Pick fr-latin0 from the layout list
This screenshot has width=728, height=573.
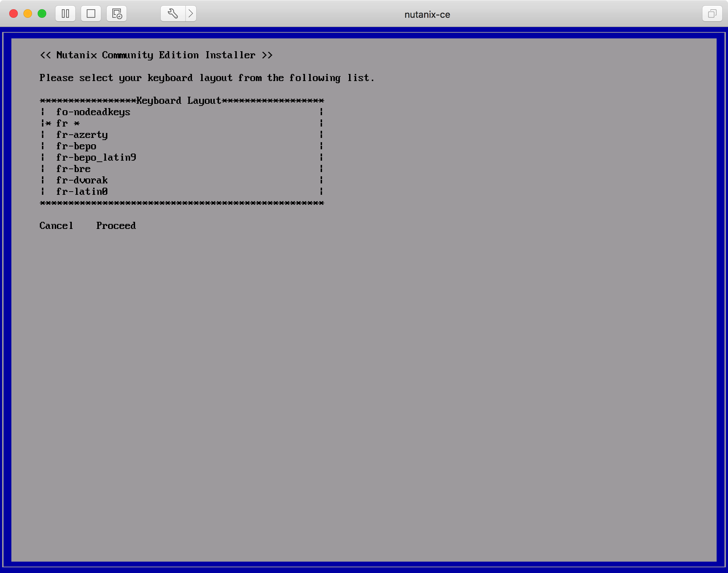coord(82,192)
